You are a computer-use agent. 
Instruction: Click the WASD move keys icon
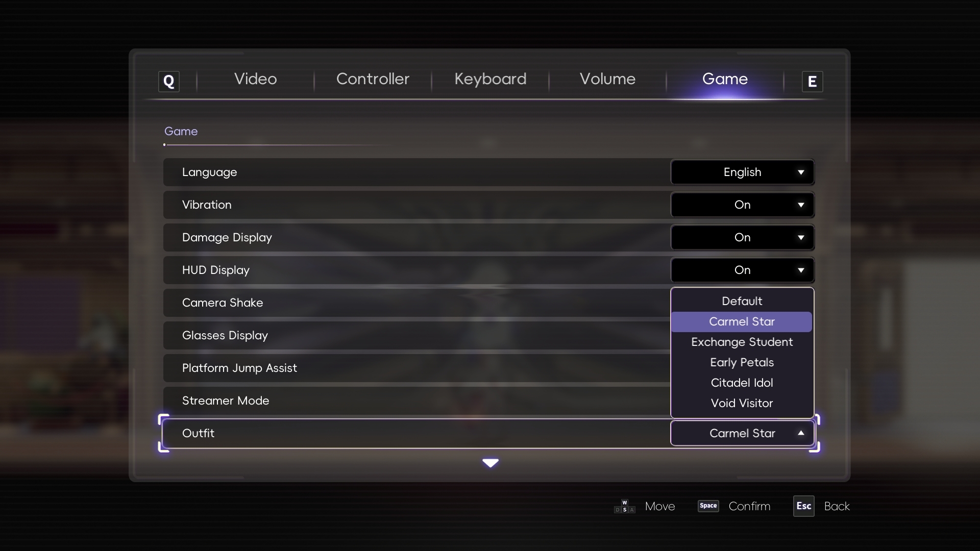click(x=625, y=506)
